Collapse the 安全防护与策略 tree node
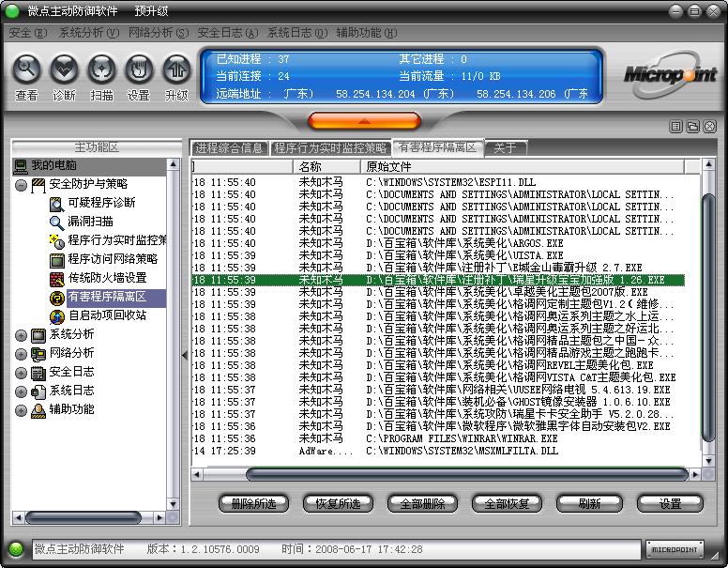Screen dimensions: 728x568 point(21,186)
